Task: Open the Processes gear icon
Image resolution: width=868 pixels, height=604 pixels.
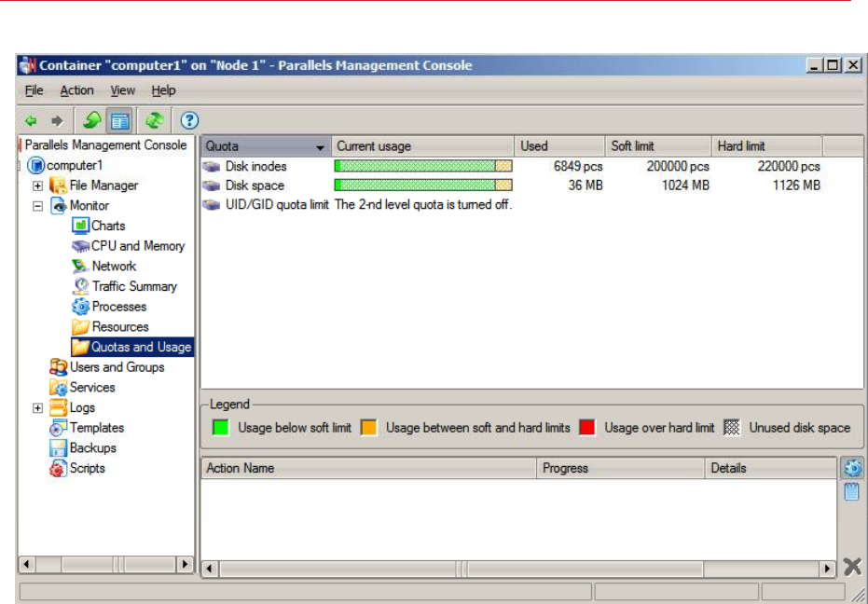Action: point(81,307)
